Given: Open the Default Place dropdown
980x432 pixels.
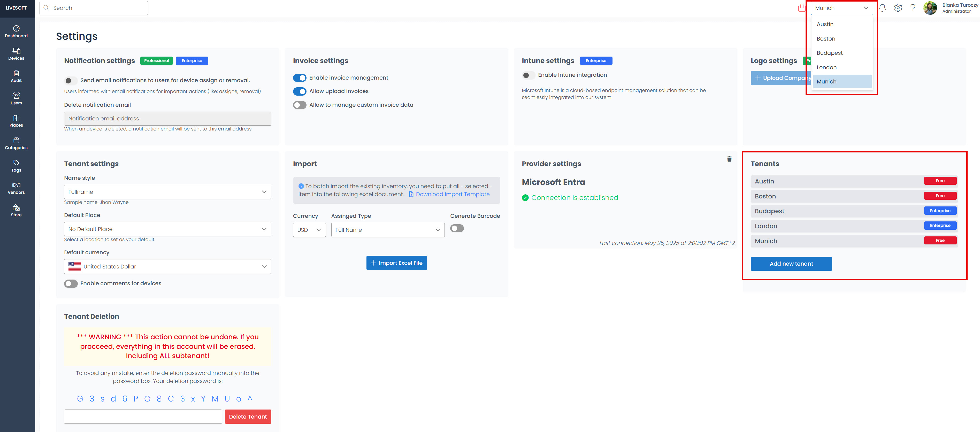Looking at the screenshot, I should (167, 229).
